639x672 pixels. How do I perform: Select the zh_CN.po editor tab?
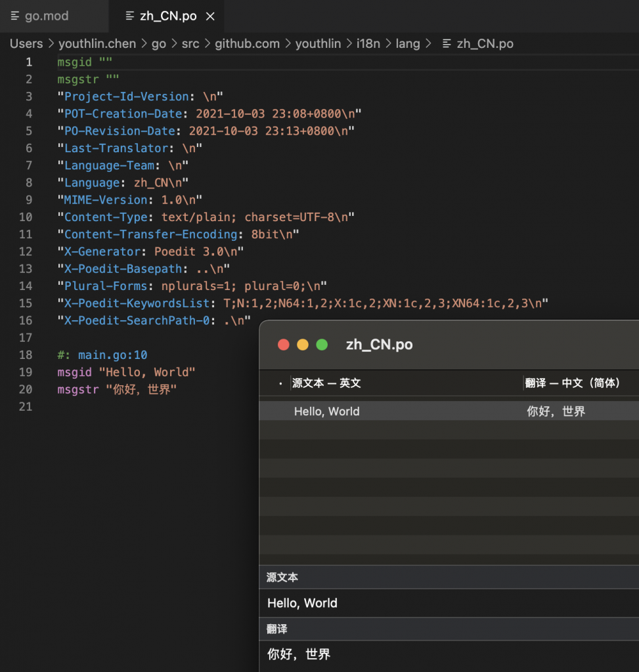coord(167,16)
